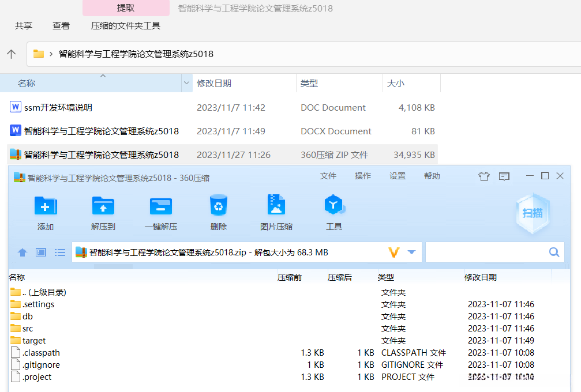Open the 设置 menu in 360压缩
This screenshot has height=392, width=581.
coord(398,176)
